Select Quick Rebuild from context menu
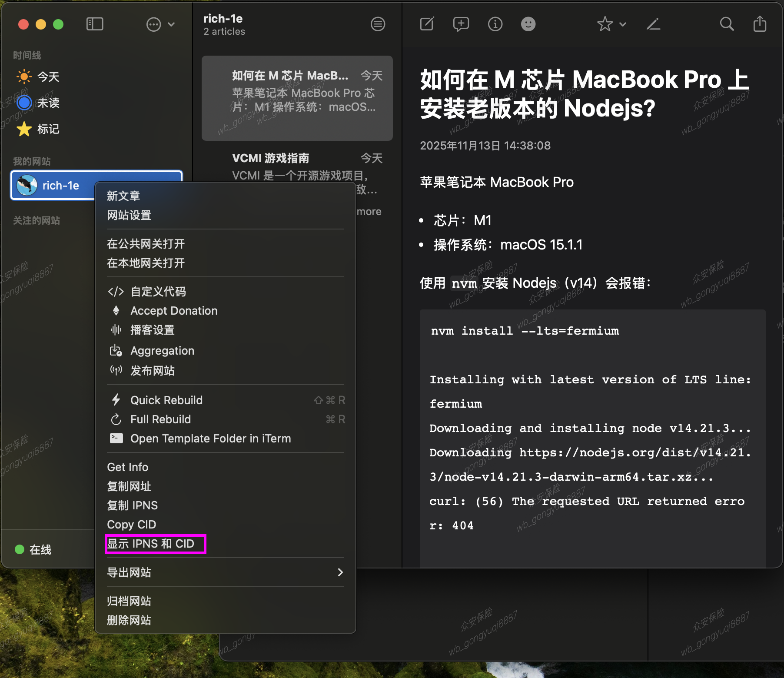Viewport: 784px width, 678px height. pos(166,400)
